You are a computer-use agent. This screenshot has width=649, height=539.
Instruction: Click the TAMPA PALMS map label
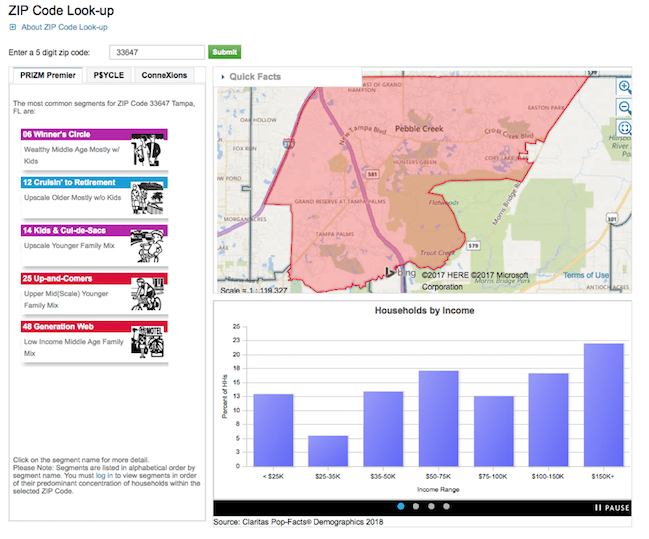tap(334, 234)
